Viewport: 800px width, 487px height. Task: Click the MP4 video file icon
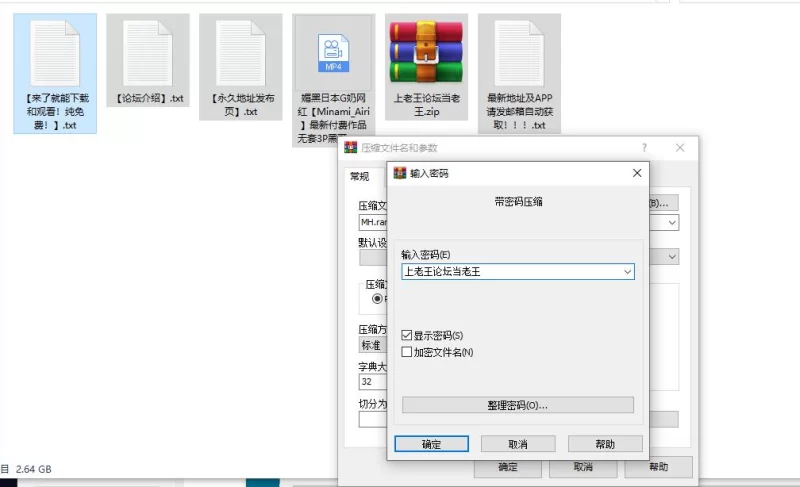point(333,53)
